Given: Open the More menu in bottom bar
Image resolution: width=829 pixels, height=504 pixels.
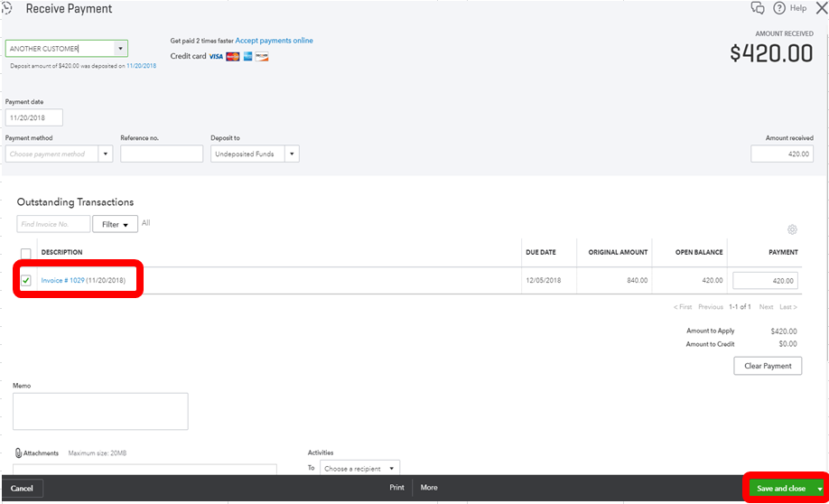Looking at the screenshot, I should pos(429,488).
